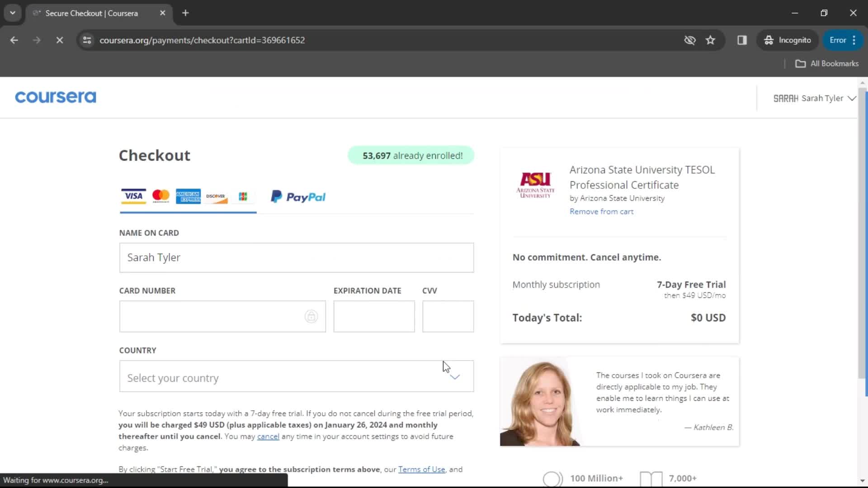Click the TESOL Professional Certificate title

[x=642, y=177]
